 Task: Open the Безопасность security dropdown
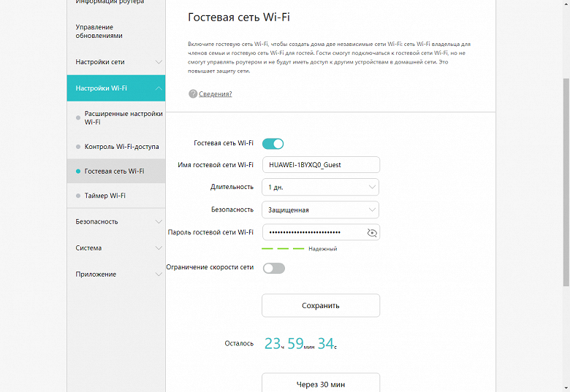pos(320,210)
